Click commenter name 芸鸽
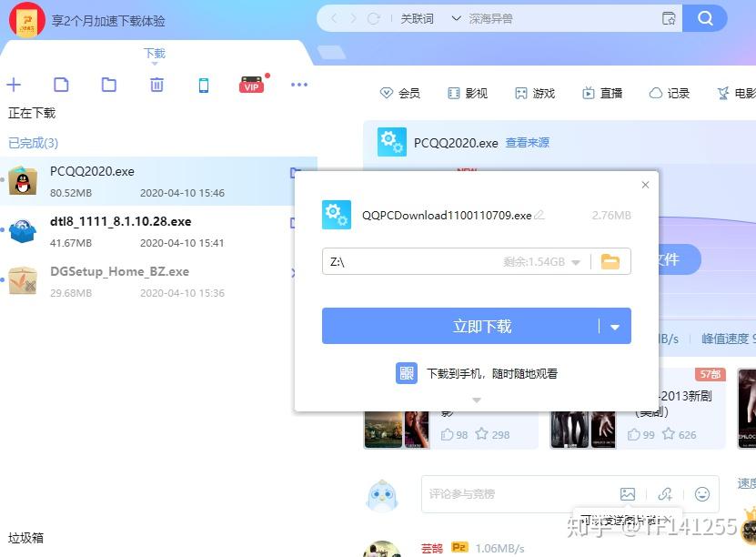Image resolution: width=756 pixels, height=557 pixels. (431, 548)
